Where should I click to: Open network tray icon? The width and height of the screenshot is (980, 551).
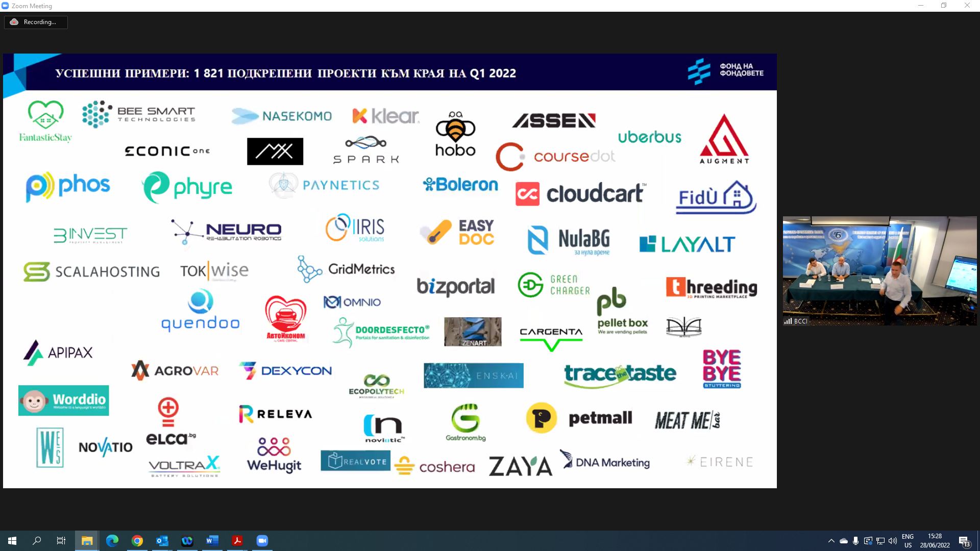click(x=880, y=541)
